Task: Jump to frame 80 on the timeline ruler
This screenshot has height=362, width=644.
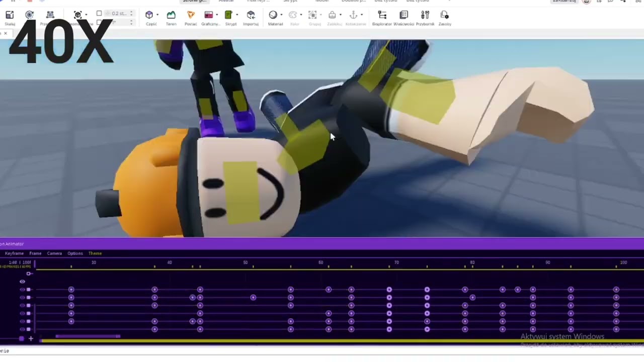Action: 472,262
